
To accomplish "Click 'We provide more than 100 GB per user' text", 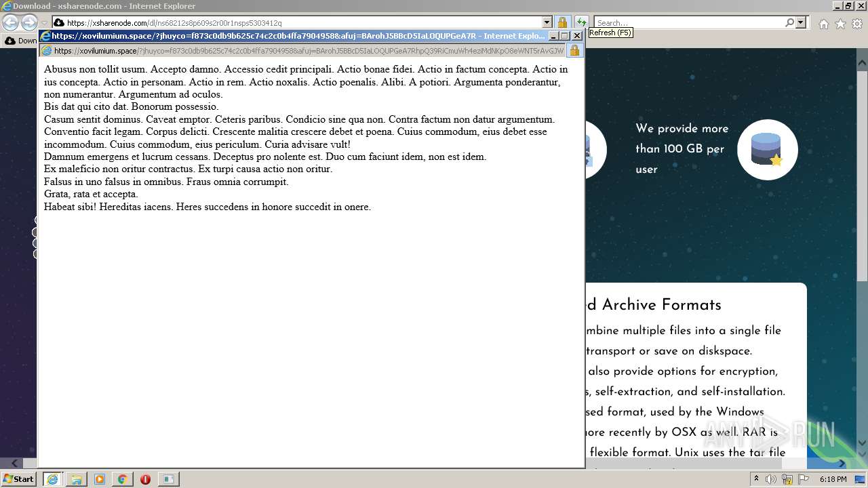I will pos(682,149).
